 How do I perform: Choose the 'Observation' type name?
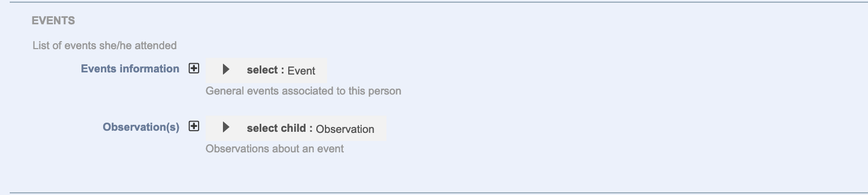(345, 129)
